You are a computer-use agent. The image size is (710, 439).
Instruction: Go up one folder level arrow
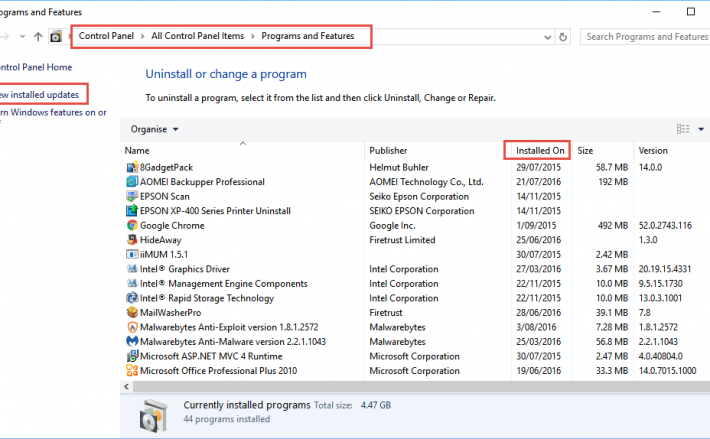[x=38, y=37]
